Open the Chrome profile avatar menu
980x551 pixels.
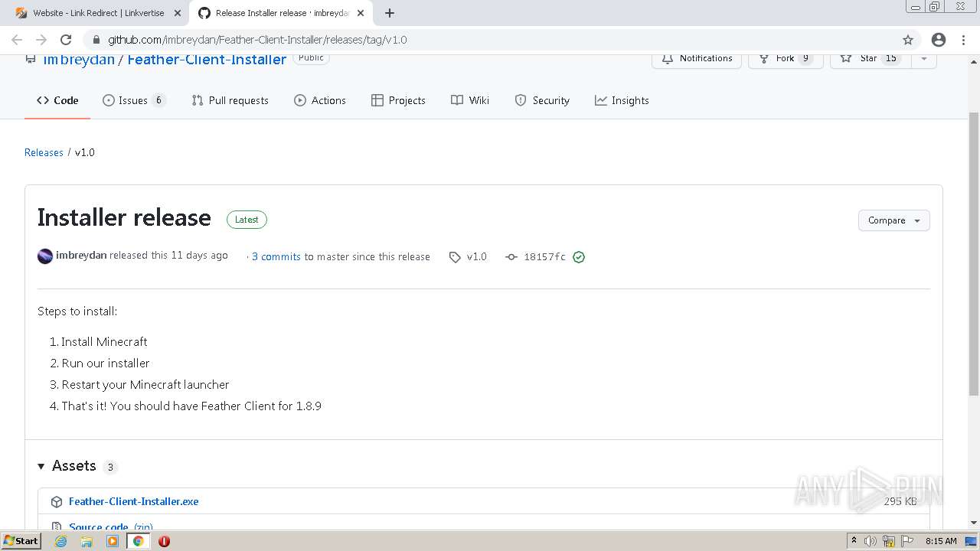938,40
